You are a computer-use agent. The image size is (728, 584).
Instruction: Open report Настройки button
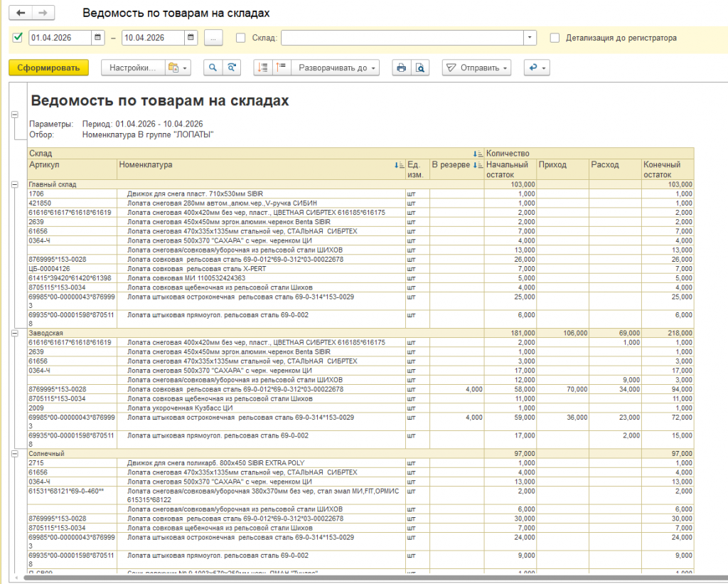pos(133,68)
